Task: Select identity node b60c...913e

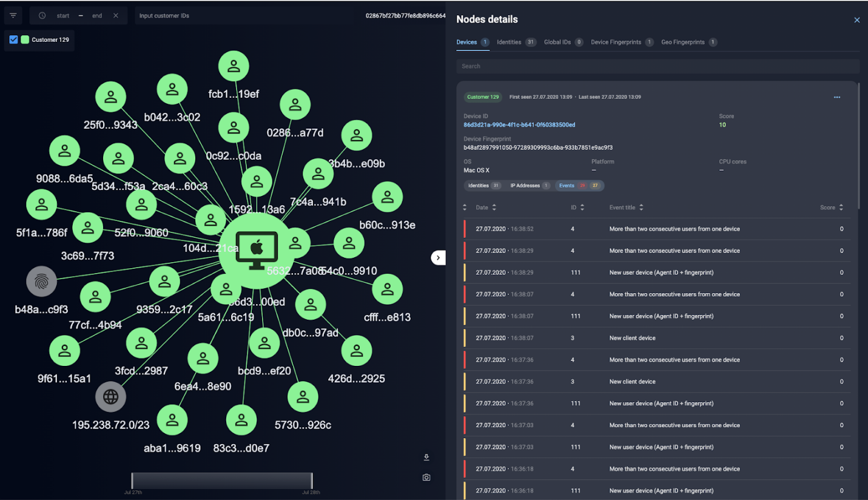Action: pos(387,197)
